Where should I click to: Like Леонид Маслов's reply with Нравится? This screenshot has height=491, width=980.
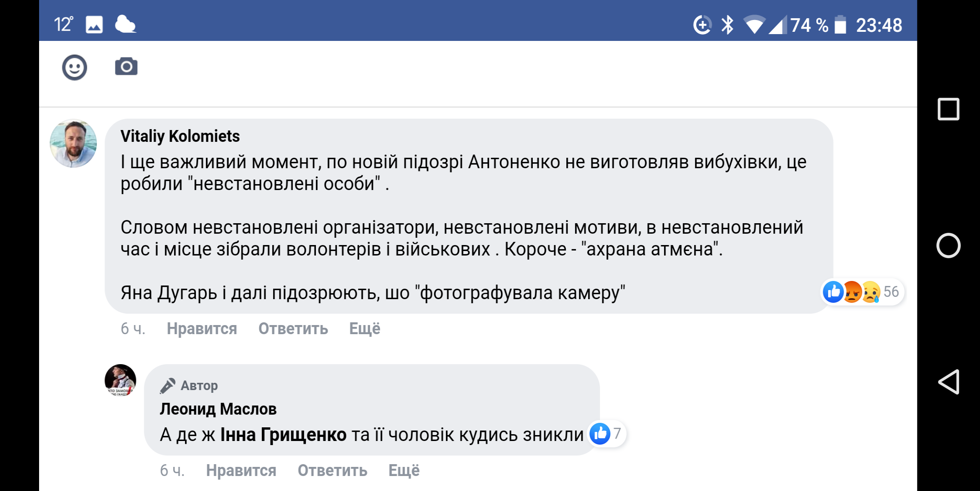point(241,471)
